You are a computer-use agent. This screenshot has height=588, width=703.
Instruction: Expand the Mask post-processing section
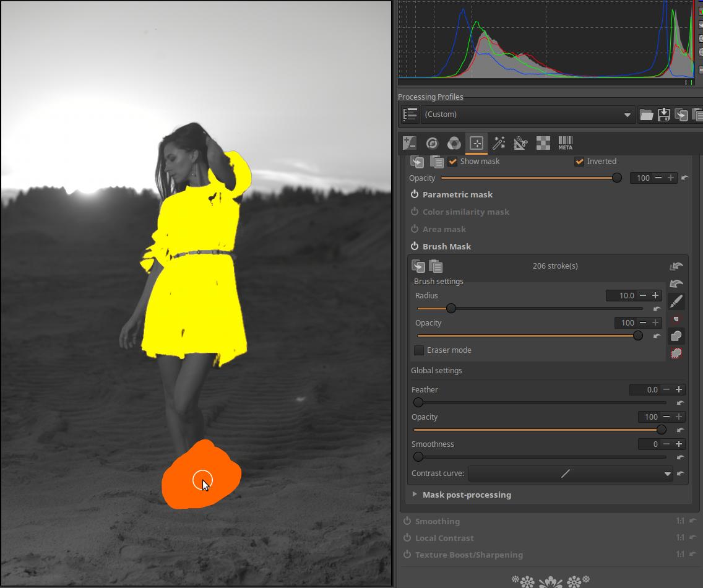click(x=415, y=495)
